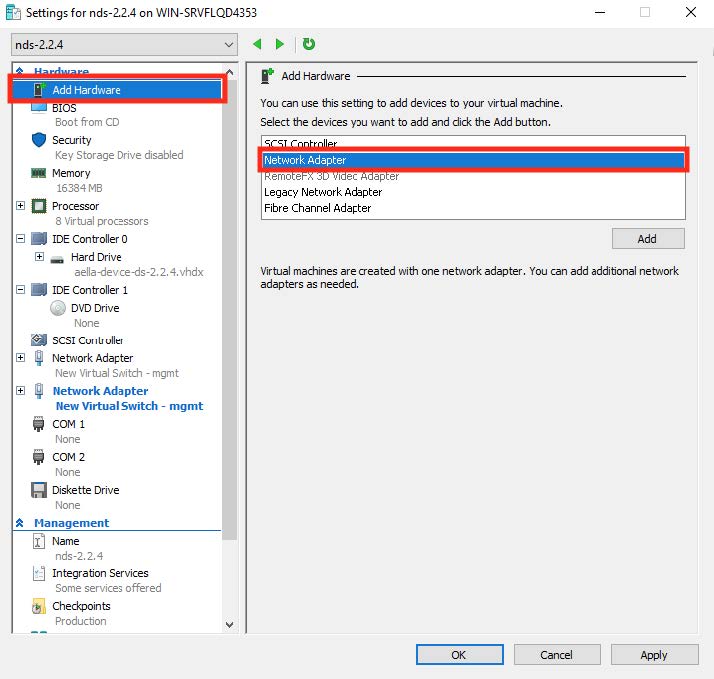Select the Memory chip icon
Screen dimensions: 714x679
click(x=39, y=173)
